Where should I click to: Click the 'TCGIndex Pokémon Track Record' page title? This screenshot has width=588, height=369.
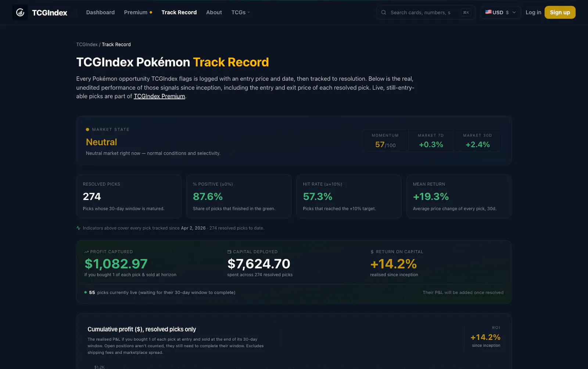(x=172, y=62)
